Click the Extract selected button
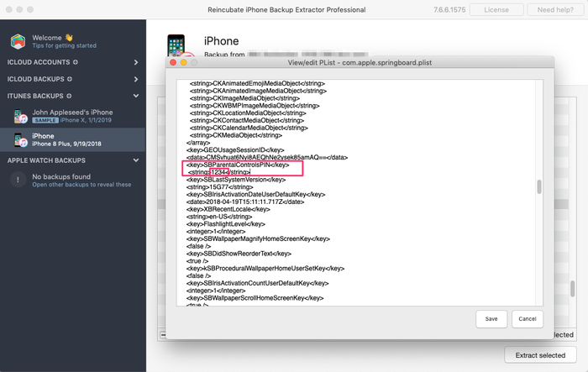Image resolution: width=588 pixels, height=372 pixels. coord(540,355)
